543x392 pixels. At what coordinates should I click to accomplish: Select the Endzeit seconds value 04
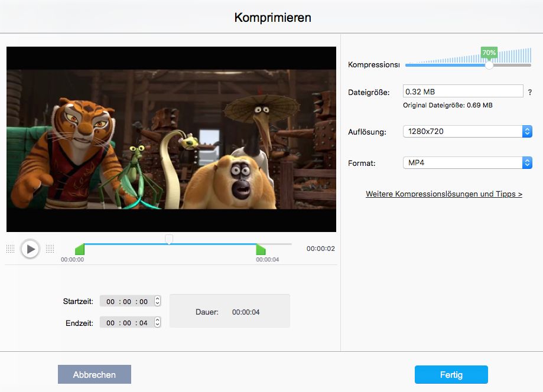[x=144, y=323]
